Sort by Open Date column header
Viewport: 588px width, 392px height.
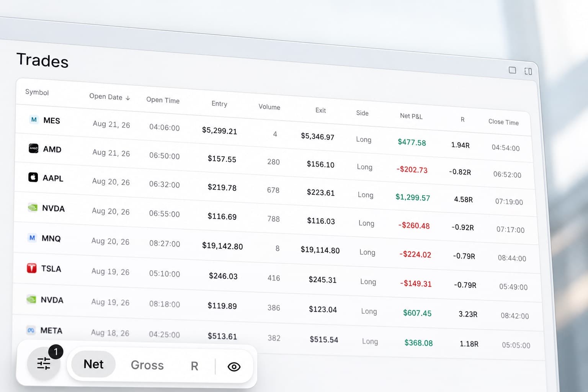click(x=106, y=96)
